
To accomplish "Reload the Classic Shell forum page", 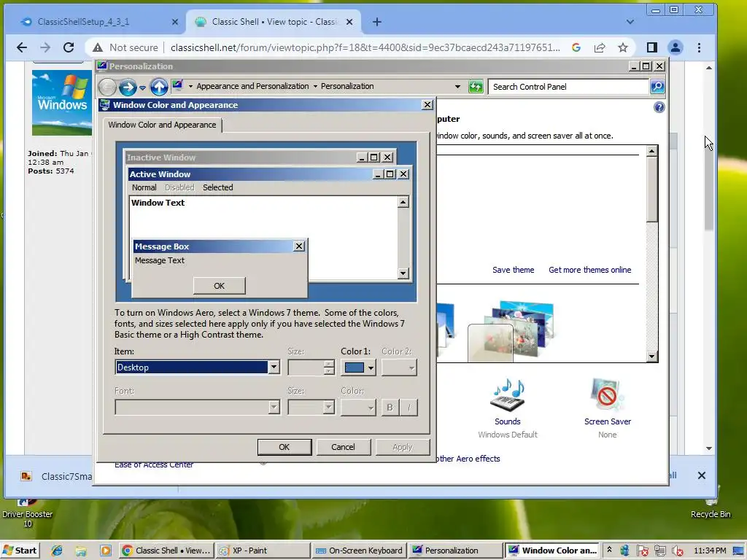I will [69, 47].
